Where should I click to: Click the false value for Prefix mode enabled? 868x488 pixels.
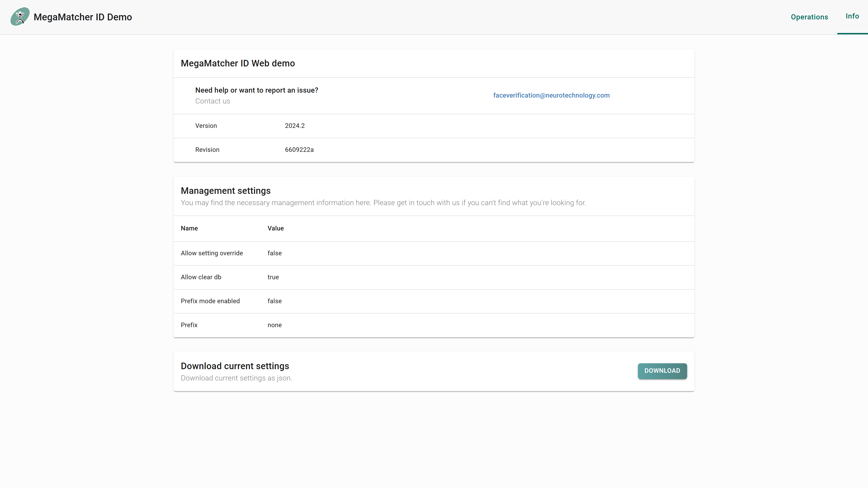[x=275, y=301]
